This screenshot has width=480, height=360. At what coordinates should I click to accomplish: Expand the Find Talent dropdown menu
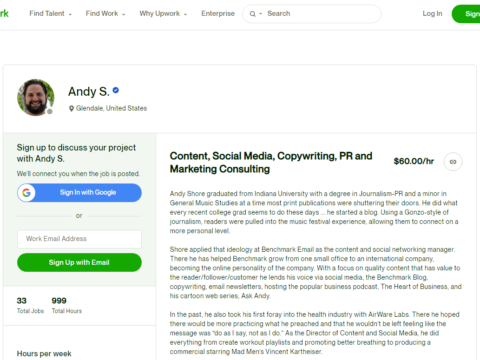[50, 14]
